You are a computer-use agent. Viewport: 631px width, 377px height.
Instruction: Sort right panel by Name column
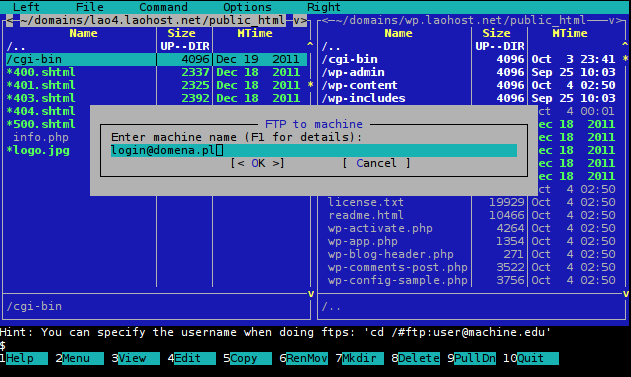(398, 33)
